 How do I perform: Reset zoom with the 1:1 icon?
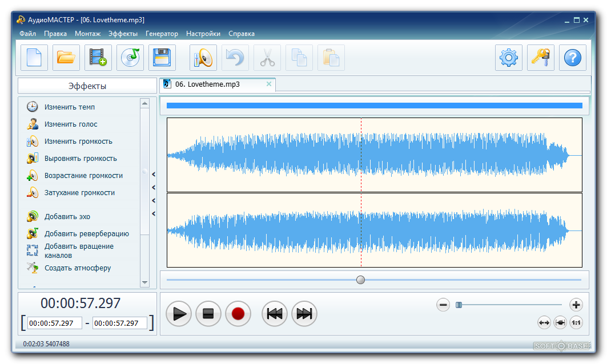pos(576,322)
